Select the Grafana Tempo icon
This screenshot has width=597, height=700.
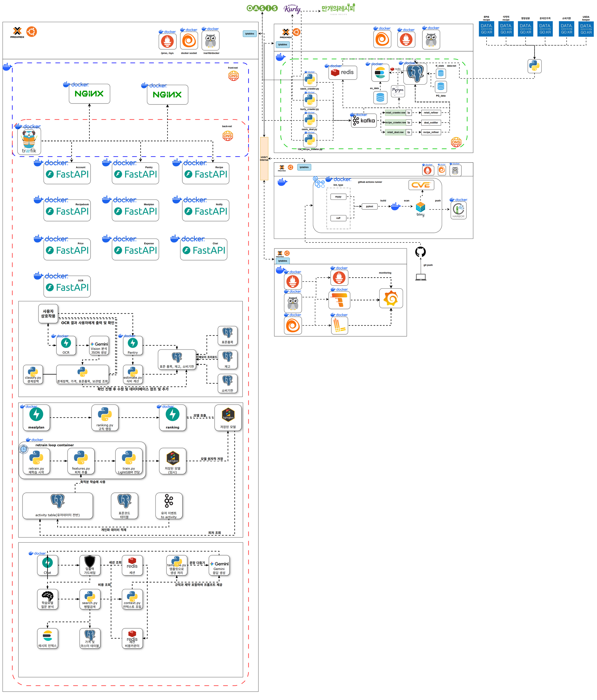[x=339, y=300]
